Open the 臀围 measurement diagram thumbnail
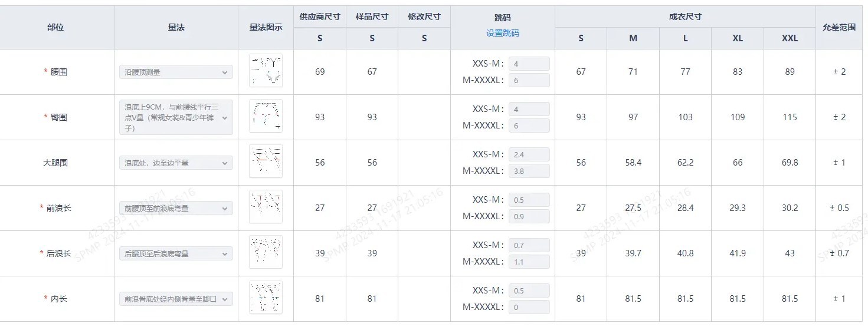Viewport: 868px width, 330px height. pyautogui.click(x=266, y=116)
